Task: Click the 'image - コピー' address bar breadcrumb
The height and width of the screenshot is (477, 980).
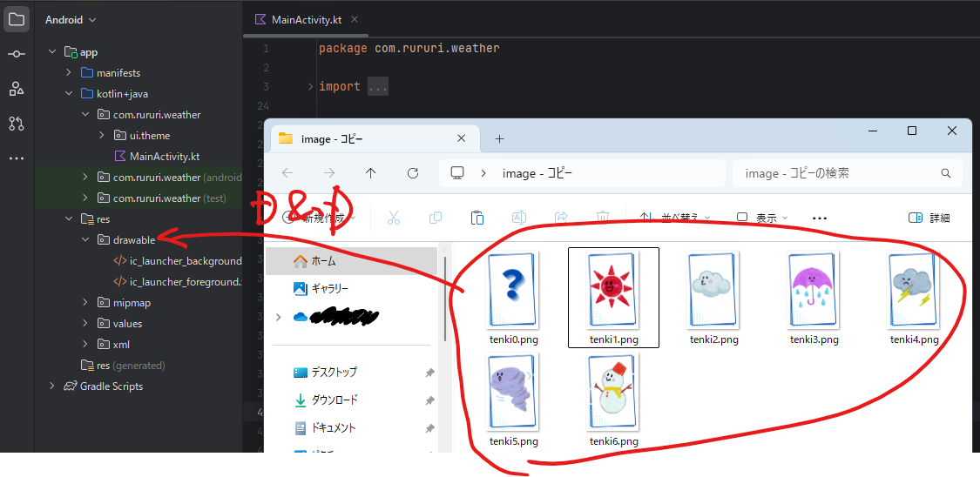Action: (537, 173)
